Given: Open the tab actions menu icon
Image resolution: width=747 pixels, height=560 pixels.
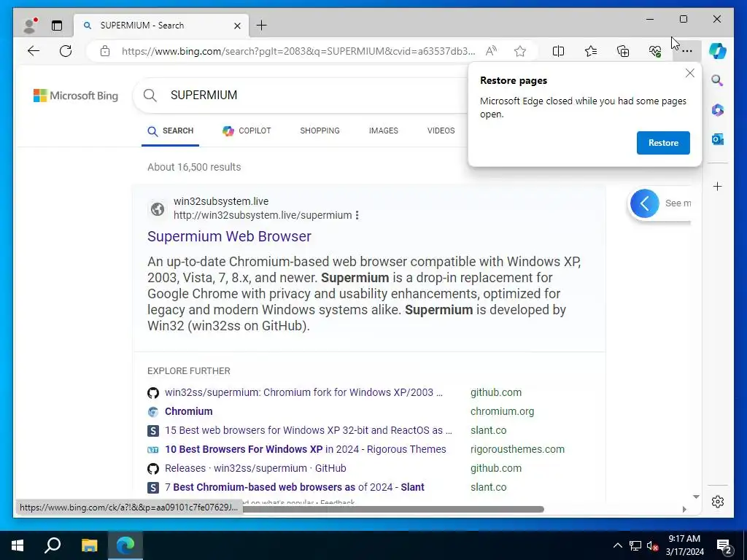Looking at the screenshot, I should [x=57, y=26].
